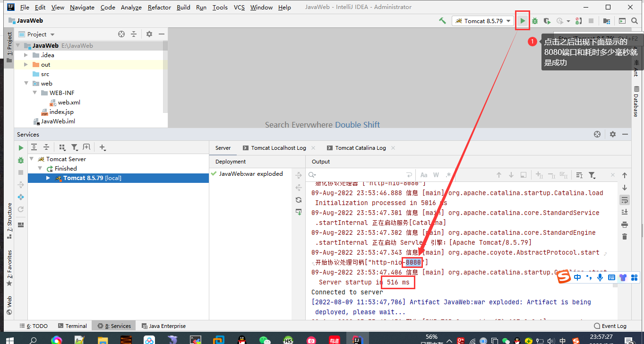Locate file with Project panel crosshair icon

click(121, 34)
